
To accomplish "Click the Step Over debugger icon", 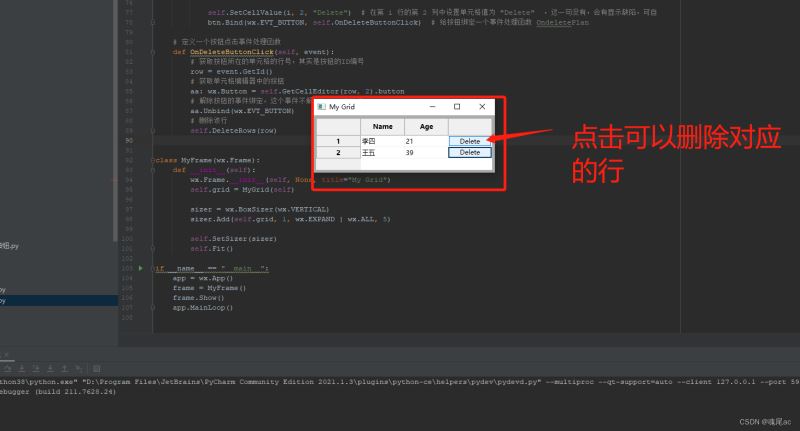I will (8, 368).
